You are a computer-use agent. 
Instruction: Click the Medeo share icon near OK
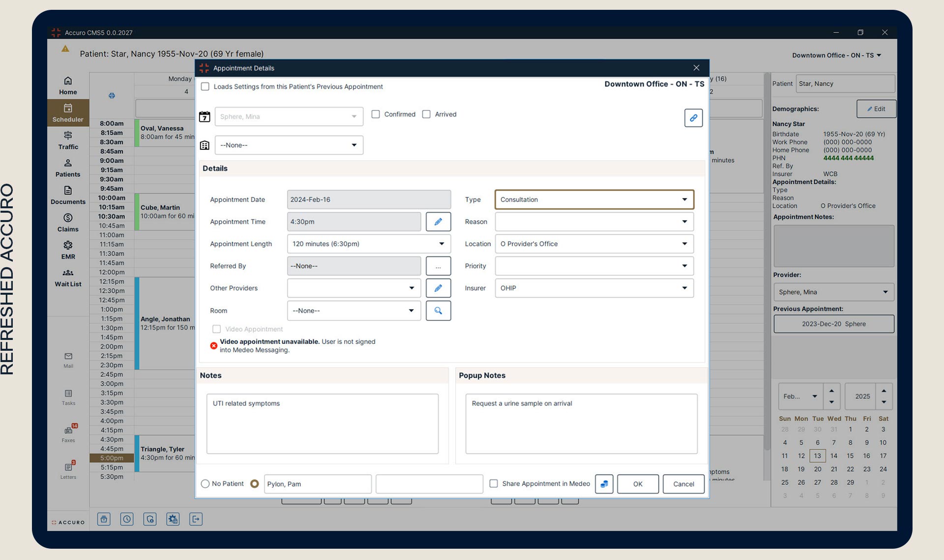[604, 484]
